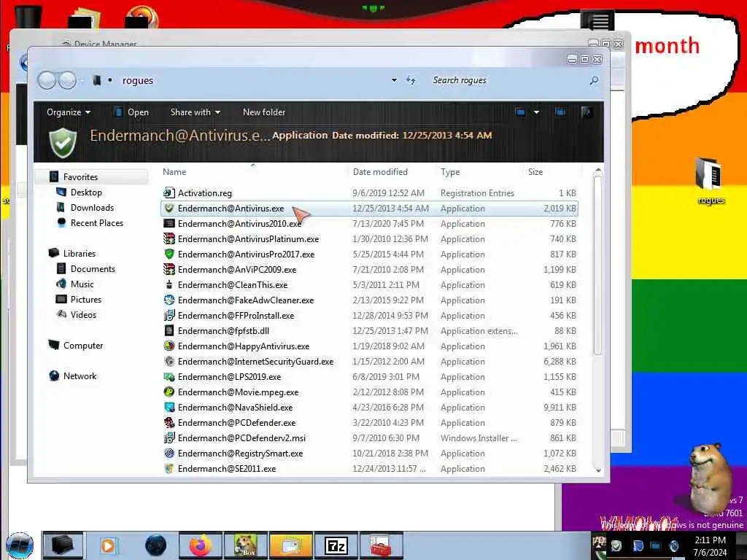Click the address bar refresh button
This screenshot has width=747, height=560.
[411, 80]
